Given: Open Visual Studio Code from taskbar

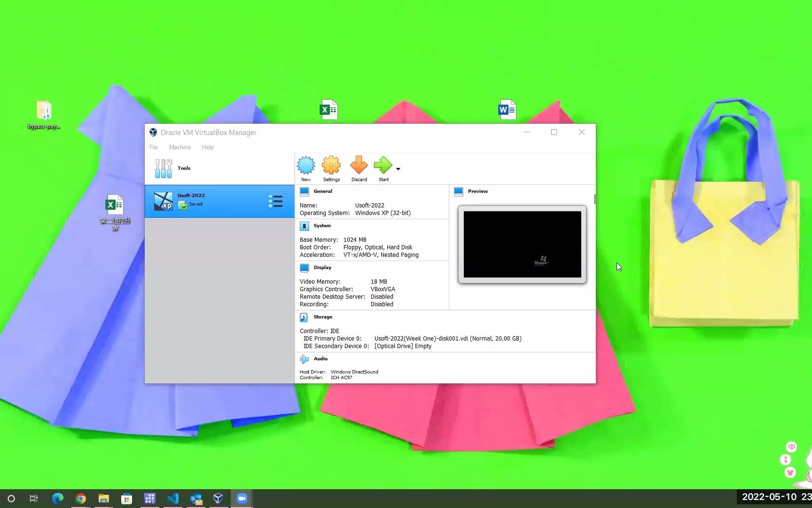Looking at the screenshot, I should (x=173, y=499).
